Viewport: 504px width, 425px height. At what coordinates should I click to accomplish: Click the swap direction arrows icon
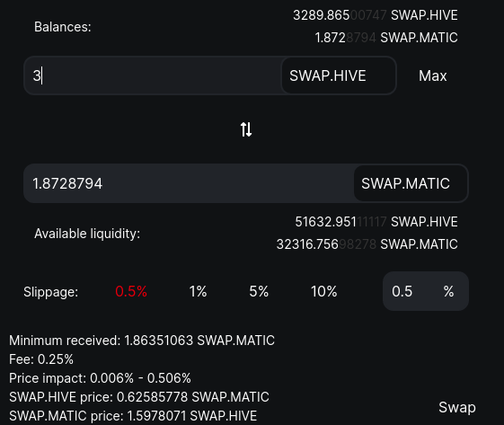click(246, 129)
